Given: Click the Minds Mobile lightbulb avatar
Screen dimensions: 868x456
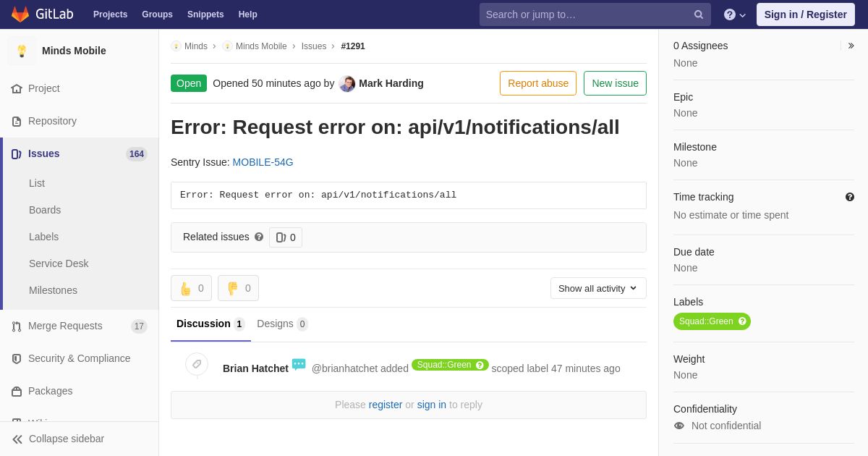Looking at the screenshot, I should click(x=22, y=51).
